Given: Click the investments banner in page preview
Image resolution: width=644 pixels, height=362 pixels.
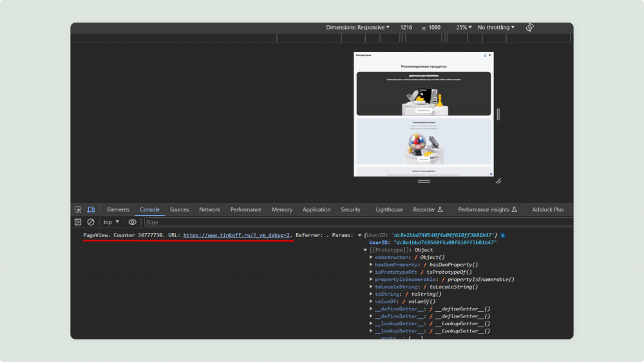Looking at the screenshot, I should pyautogui.click(x=424, y=141).
